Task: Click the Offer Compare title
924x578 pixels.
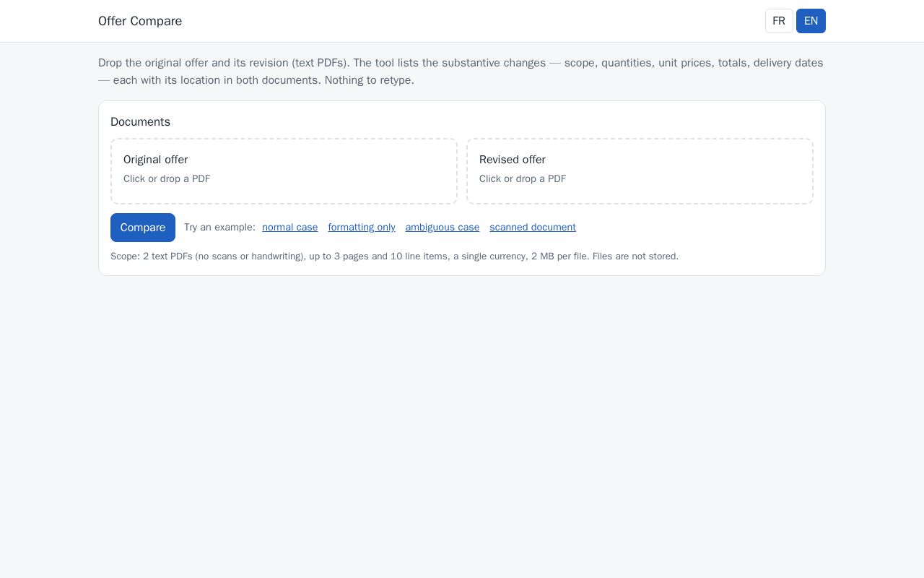Action: coord(140,21)
